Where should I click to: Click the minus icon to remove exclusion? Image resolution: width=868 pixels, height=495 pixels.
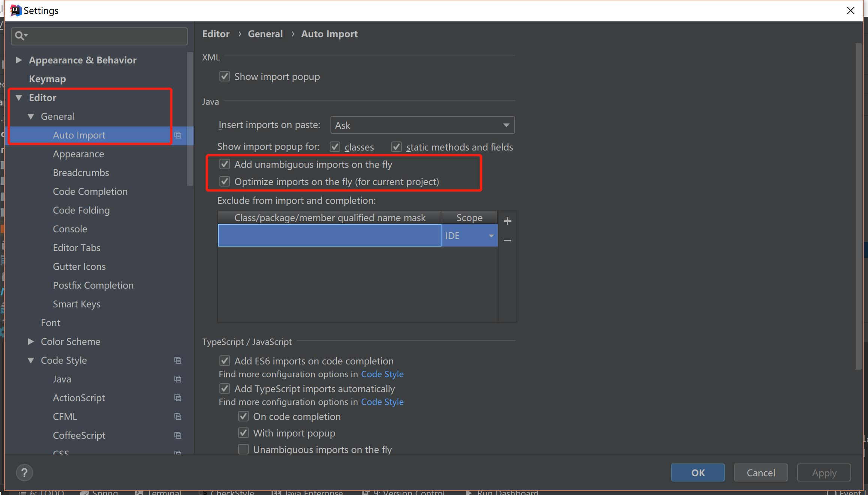click(507, 240)
